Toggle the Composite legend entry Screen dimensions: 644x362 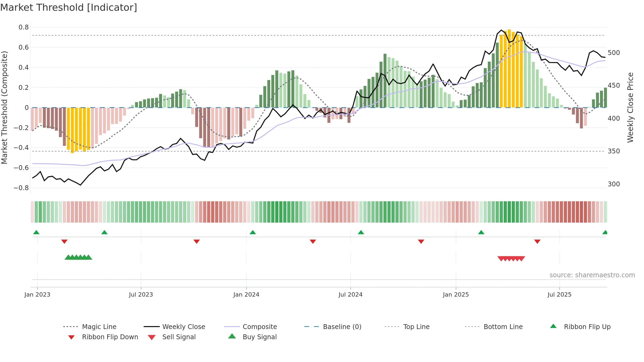(250, 327)
